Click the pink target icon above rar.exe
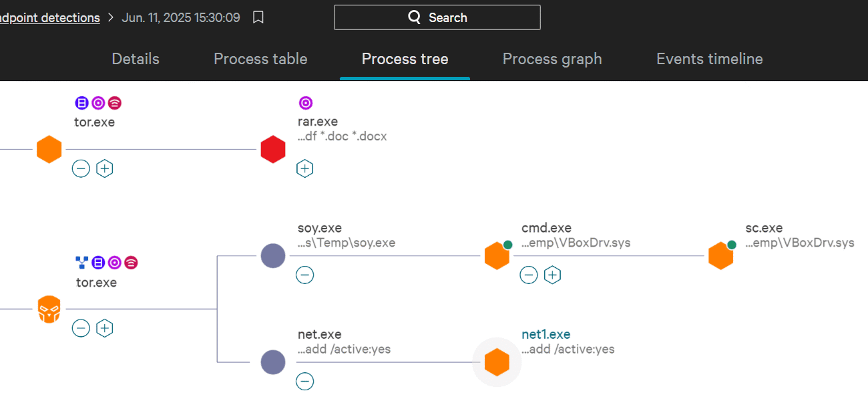 (x=305, y=103)
